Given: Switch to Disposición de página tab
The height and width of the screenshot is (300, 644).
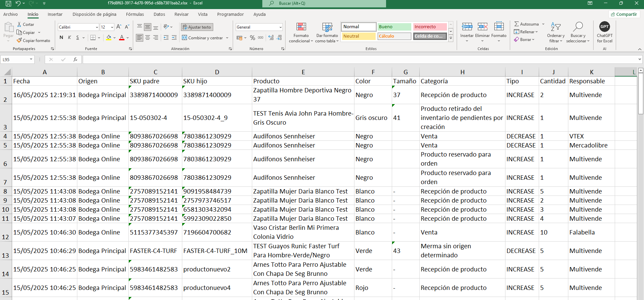Looking at the screenshot, I should click(x=94, y=14).
